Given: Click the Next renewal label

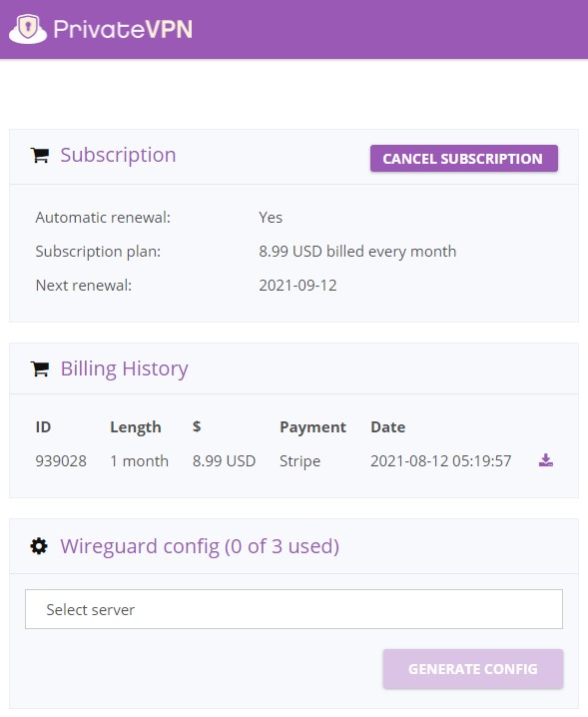Looking at the screenshot, I should pyautogui.click(x=84, y=285).
